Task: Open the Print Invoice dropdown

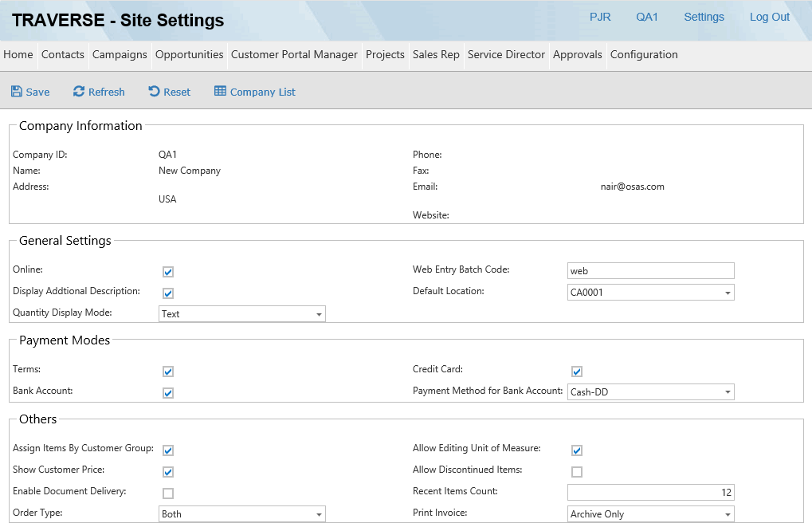Action: click(728, 514)
